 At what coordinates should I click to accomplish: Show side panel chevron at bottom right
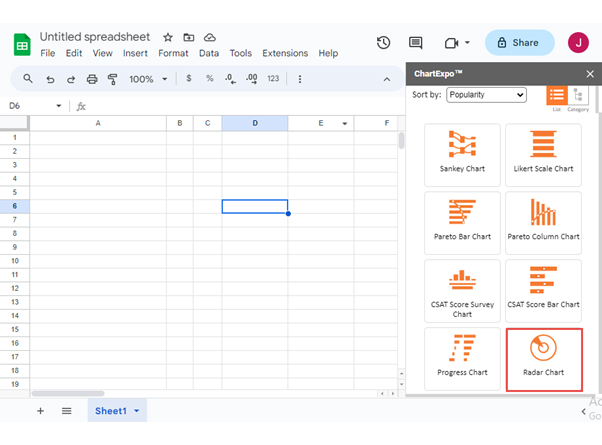click(x=583, y=412)
